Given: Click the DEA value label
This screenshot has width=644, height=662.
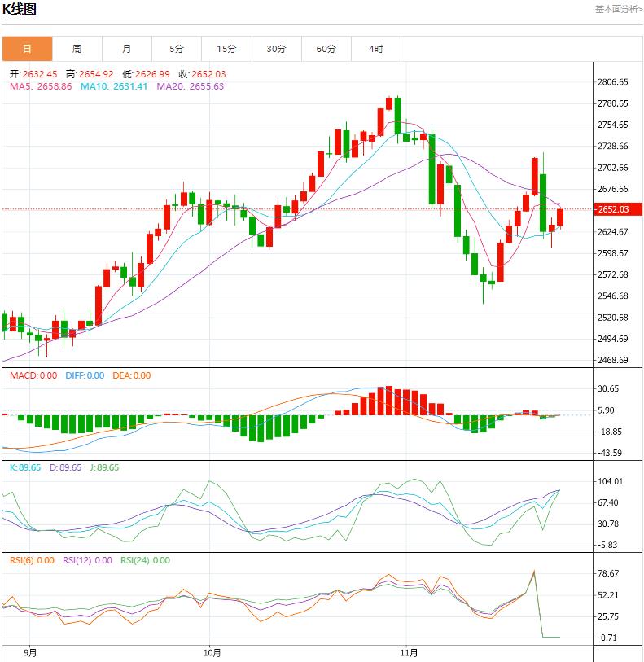Looking at the screenshot, I should pos(130,375).
